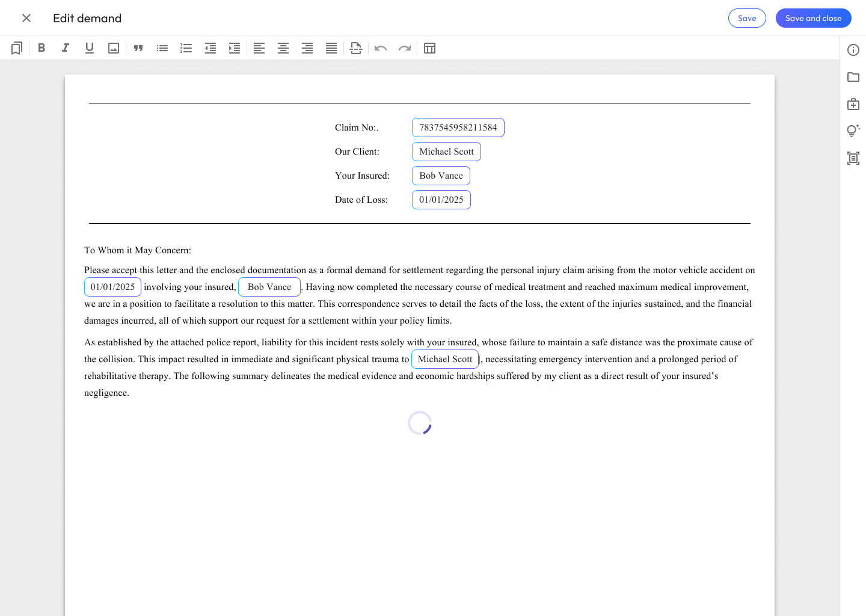Insert a table into the document

click(429, 48)
